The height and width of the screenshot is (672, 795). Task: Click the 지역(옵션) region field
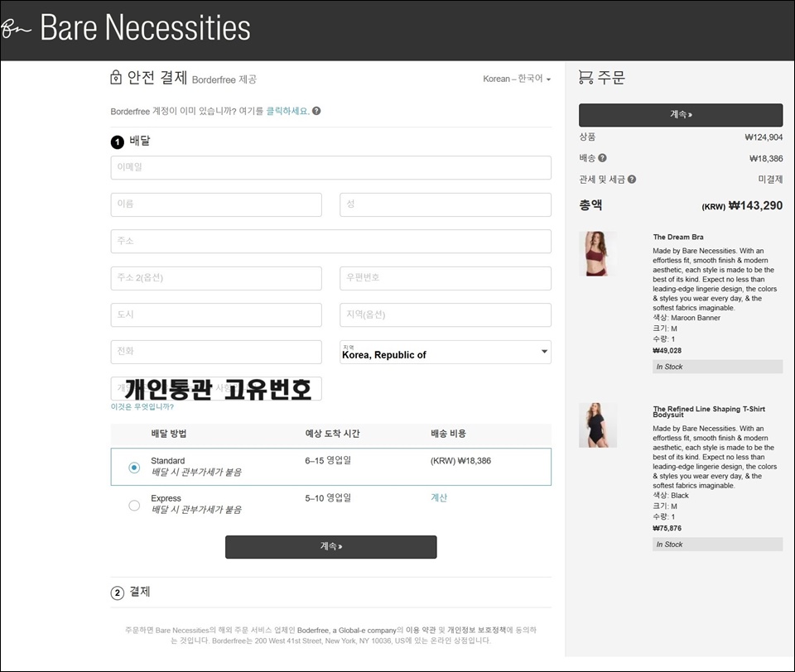[446, 314]
